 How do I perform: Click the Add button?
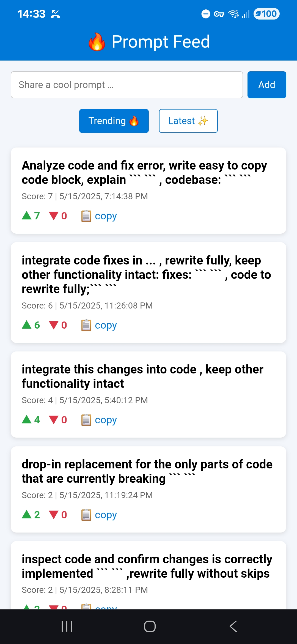click(267, 85)
